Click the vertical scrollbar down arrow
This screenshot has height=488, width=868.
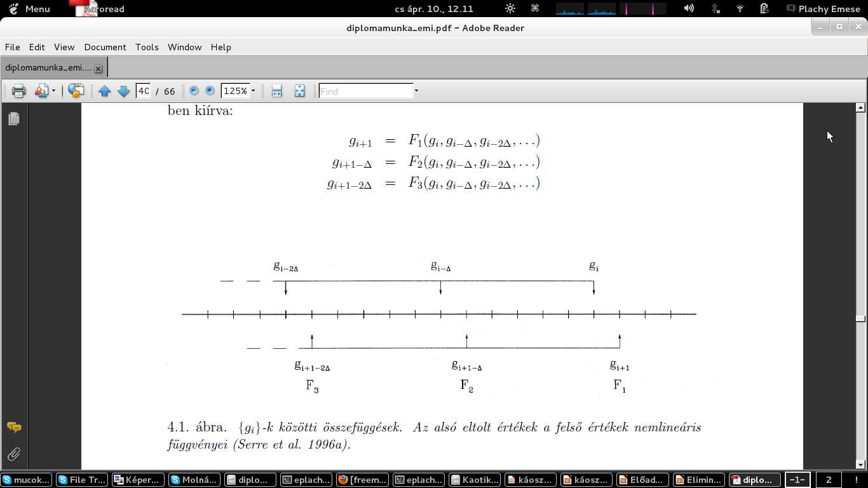(861, 464)
